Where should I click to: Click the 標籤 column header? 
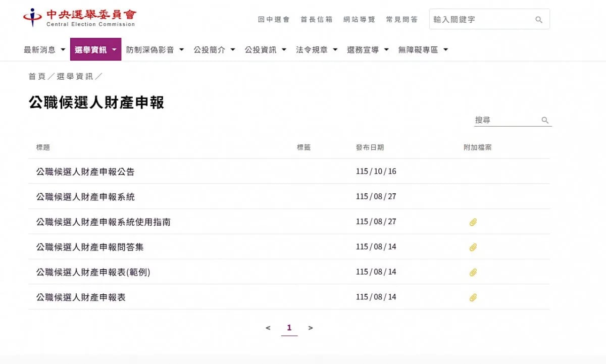(304, 147)
